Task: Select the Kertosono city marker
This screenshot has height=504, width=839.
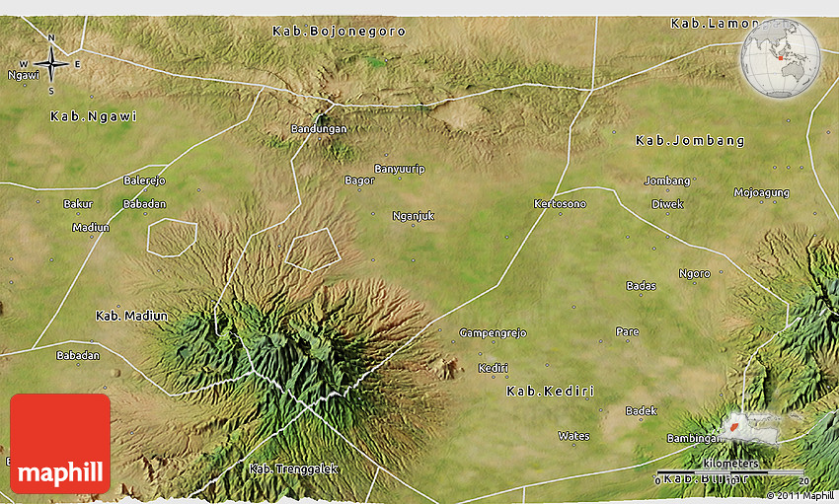Action: (x=559, y=204)
